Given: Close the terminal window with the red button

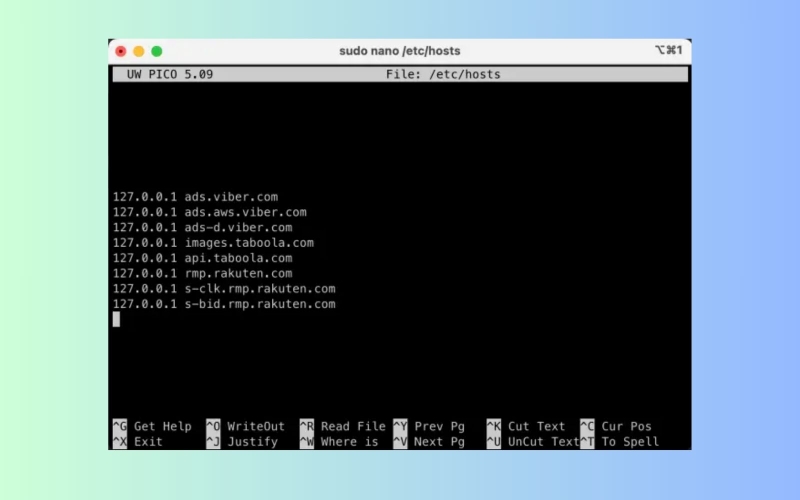Looking at the screenshot, I should point(121,51).
